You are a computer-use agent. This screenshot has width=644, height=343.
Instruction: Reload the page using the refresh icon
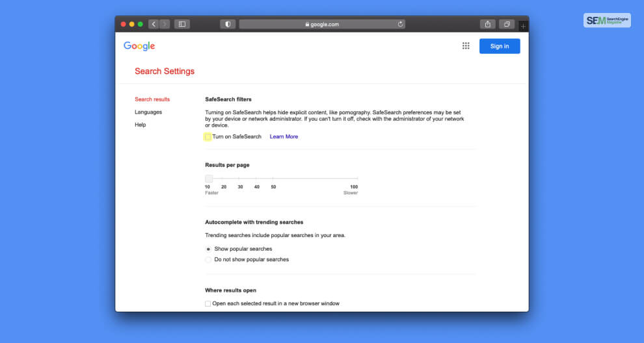tap(400, 24)
